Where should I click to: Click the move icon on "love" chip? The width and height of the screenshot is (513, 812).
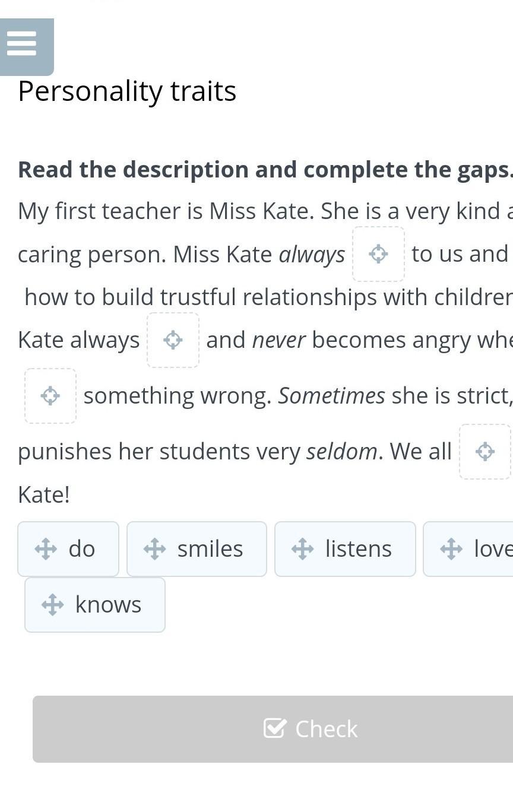point(451,549)
